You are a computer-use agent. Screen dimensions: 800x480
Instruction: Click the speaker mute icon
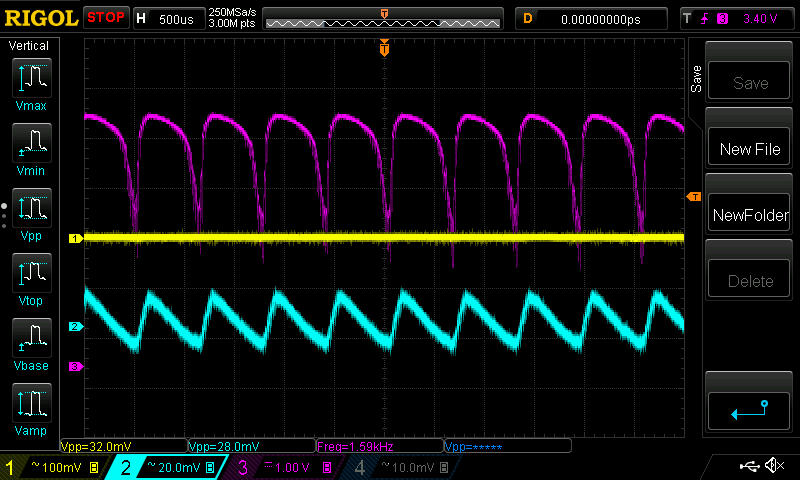(x=773, y=466)
